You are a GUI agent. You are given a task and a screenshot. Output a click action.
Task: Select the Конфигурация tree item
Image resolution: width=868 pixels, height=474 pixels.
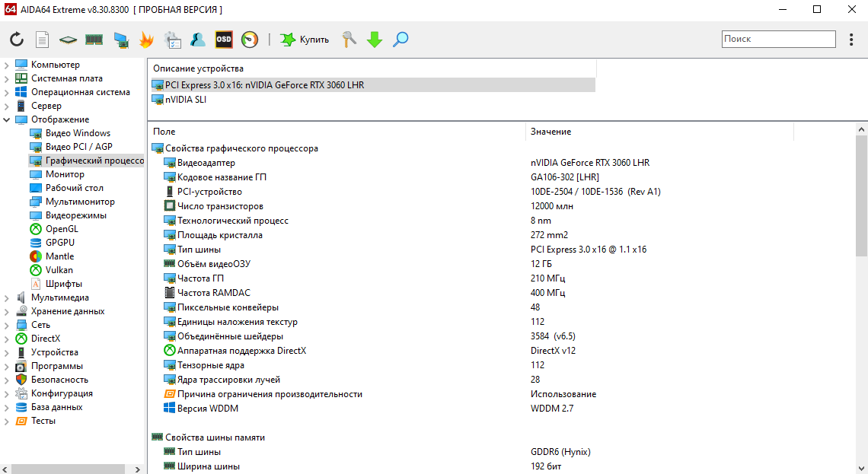click(62, 393)
